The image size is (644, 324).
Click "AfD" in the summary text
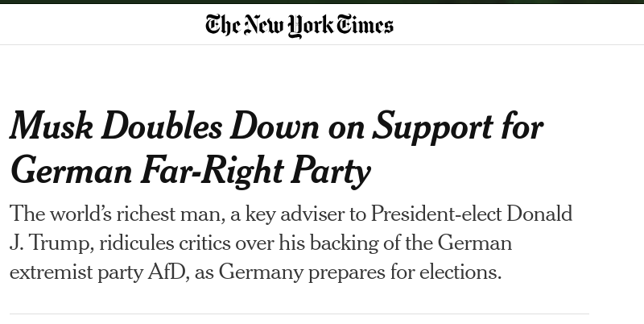click(167, 272)
